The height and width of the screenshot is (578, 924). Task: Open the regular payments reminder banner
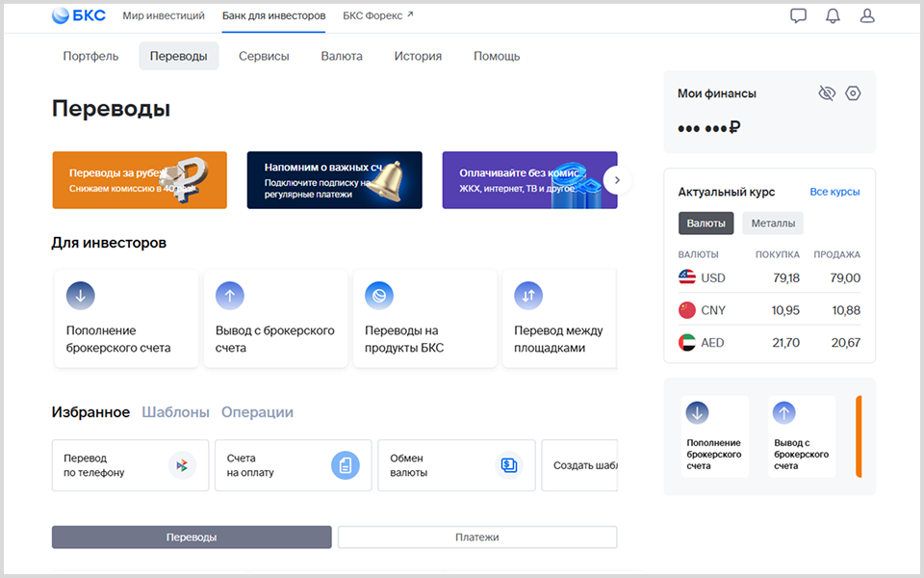[335, 180]
